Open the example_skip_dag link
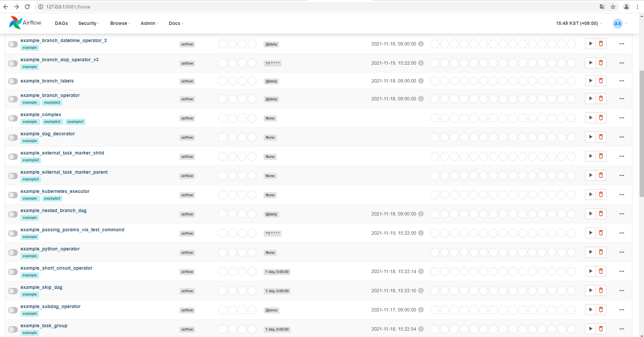Image resolution: width=644 pixels, height=337 pixels. (41, 287)
